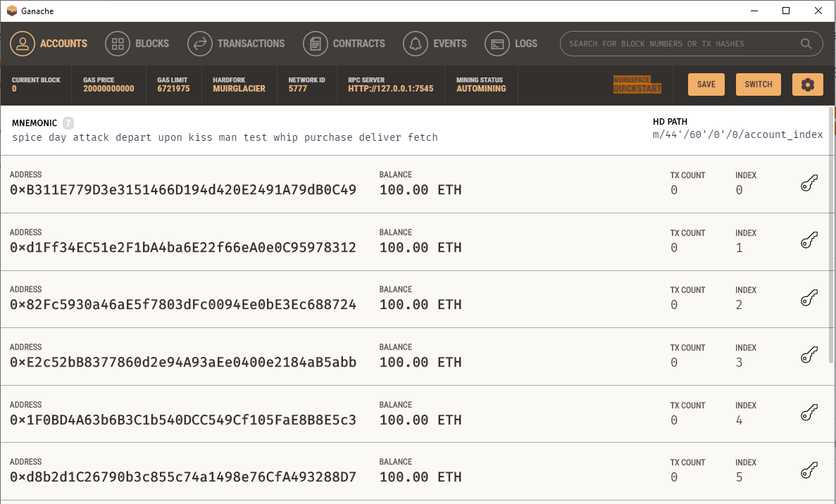
Task: Click the 100.00 ETH balance of index 5
Action: pos(420,477)
